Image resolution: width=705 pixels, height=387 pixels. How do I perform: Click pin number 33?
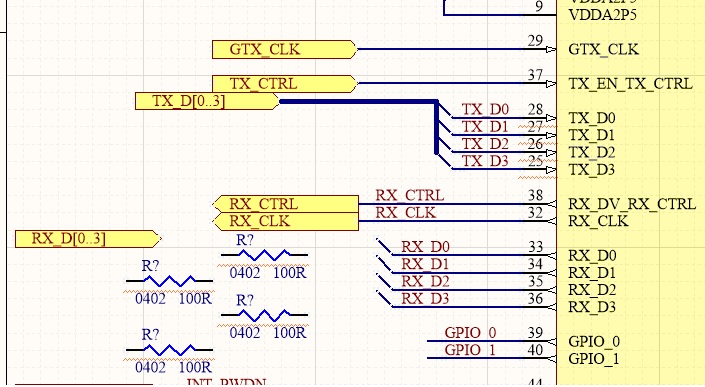(535, 247)
